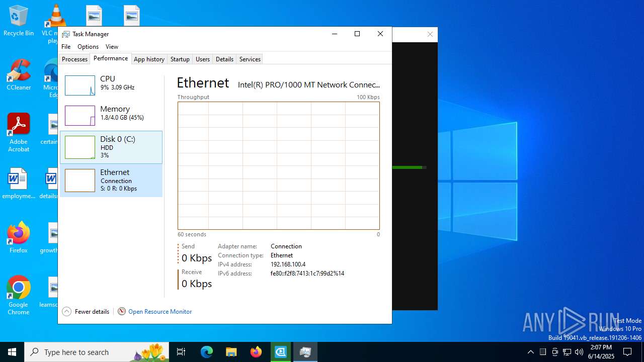Image resolution: width=644 pixels, height=362 pixels.
Task: Click the IPv4 address 192.168.100.4
Action: tap(288, 264)
